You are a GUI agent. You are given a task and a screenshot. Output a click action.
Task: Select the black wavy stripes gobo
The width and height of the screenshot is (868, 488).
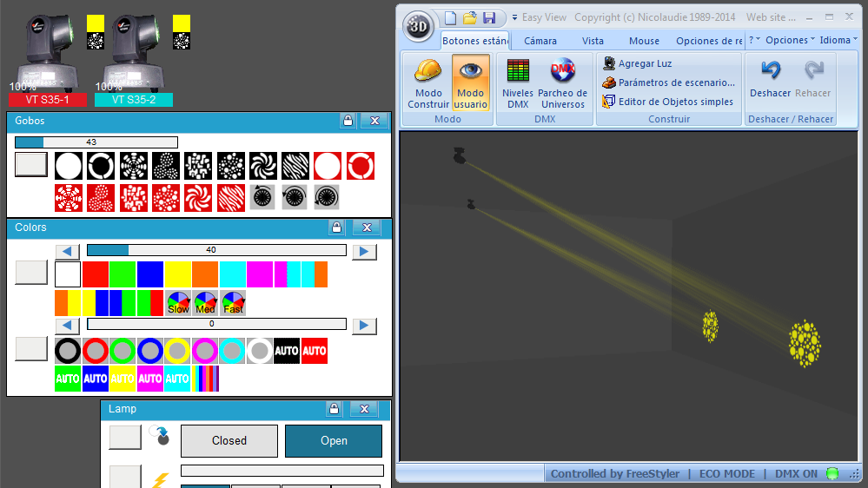coord(295,166)
